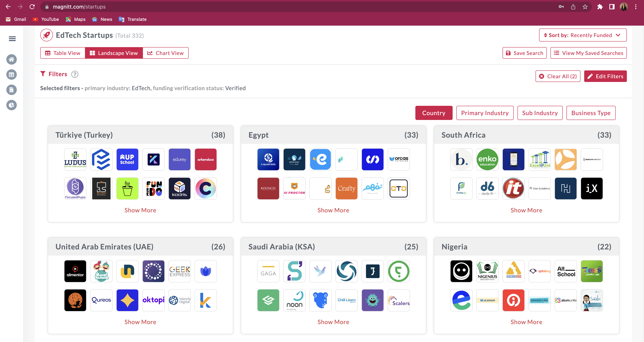
Task: Open the Koa Academy startup logo
Action: point(539,189)
